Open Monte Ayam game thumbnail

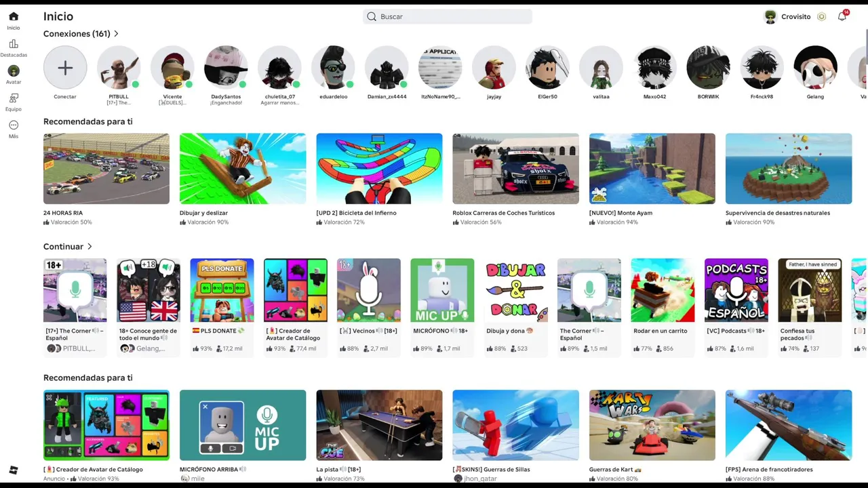point(652,169)
